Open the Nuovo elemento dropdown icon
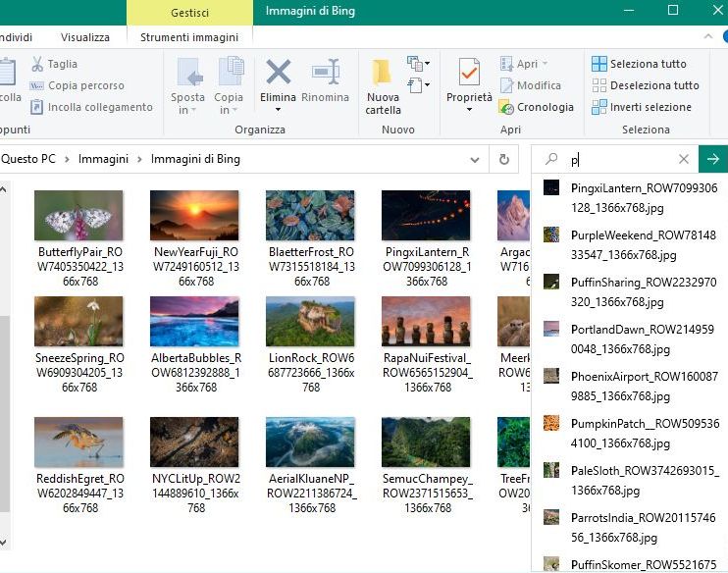728x573 pixels. 417,63
